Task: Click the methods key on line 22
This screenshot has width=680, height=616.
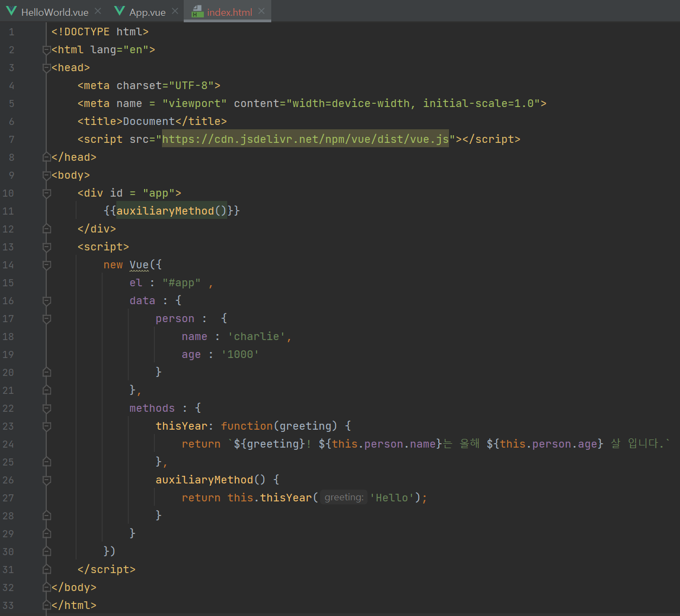Action: [152, 408]
